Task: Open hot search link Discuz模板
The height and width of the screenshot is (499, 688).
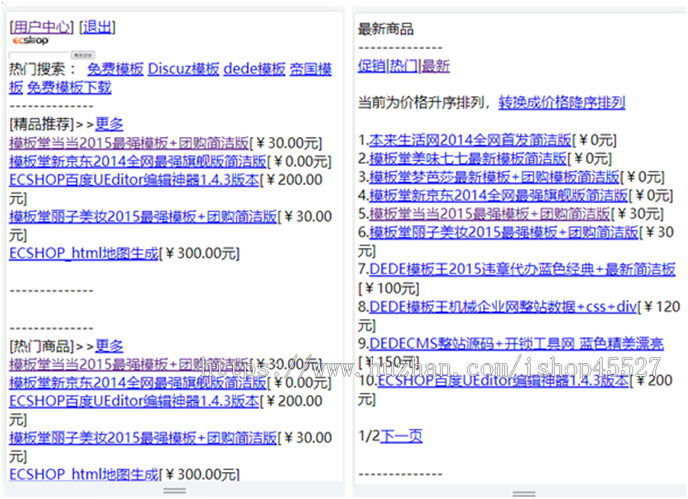Action: [x=183, y=69]
